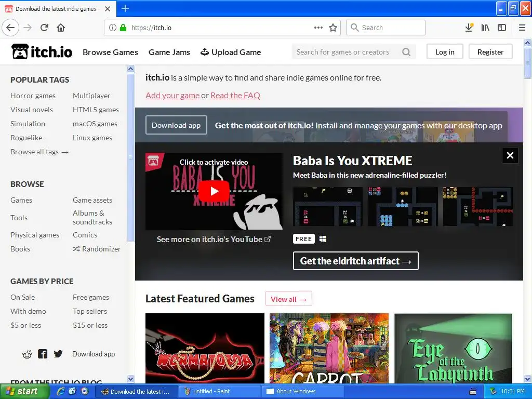Click the page scrollbar down arrow
The image size is (532, 399).
point(527,379)
